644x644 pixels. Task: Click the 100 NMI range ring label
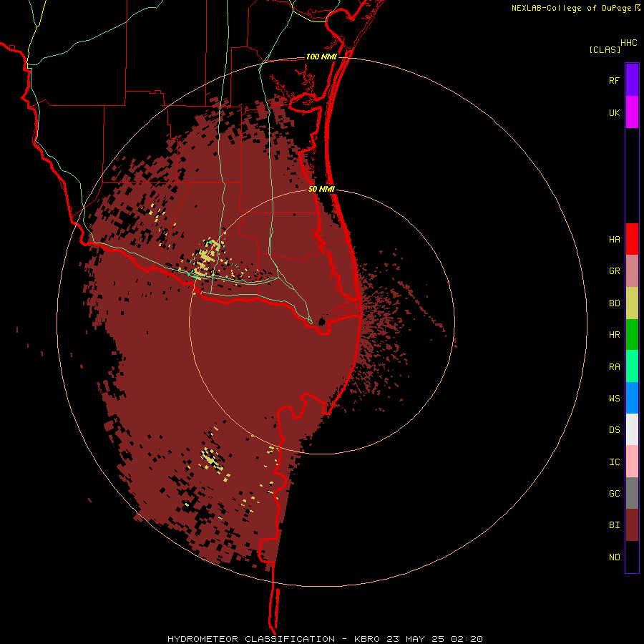point(321,57)
